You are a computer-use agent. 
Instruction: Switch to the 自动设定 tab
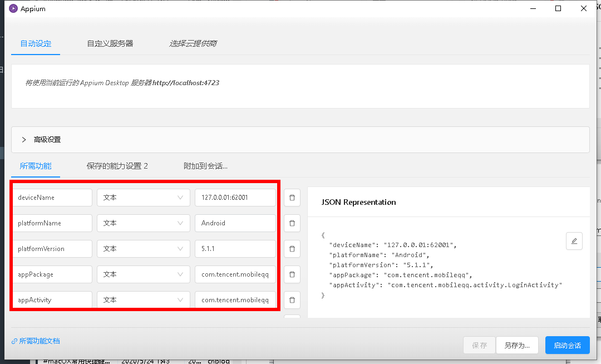(36, 43)
